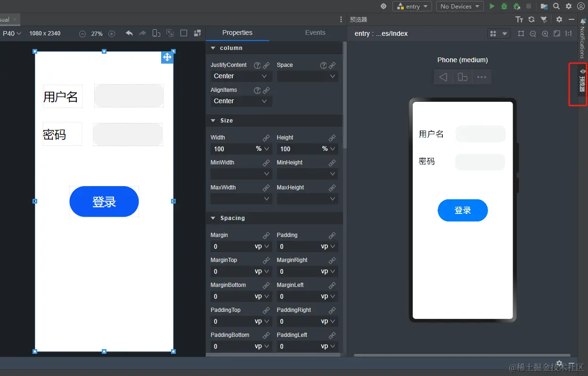588x376 pixels.
Task: Fit previewer to screen icon
Action: click(x=557, y=33)
